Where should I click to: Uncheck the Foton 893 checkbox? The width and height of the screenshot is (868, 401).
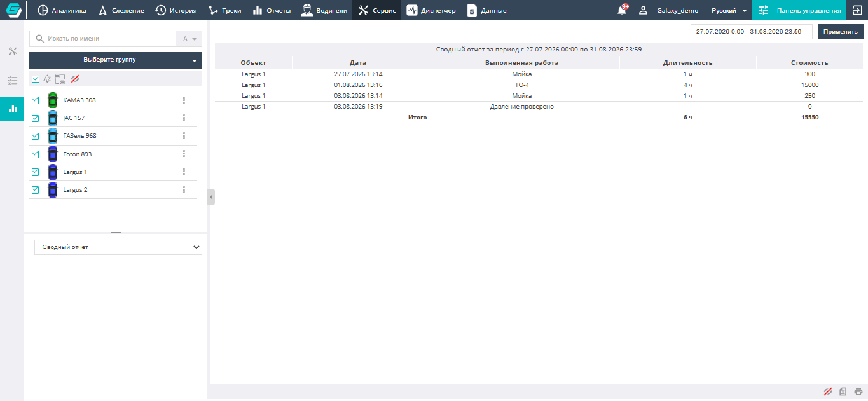[36, 154]
